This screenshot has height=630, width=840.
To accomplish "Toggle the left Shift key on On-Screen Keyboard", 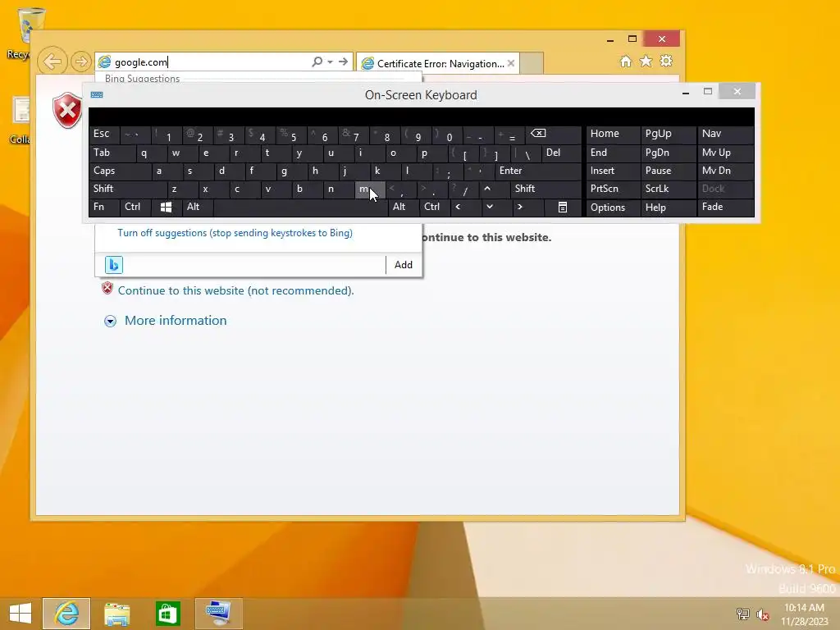I will tap(128, 189).
